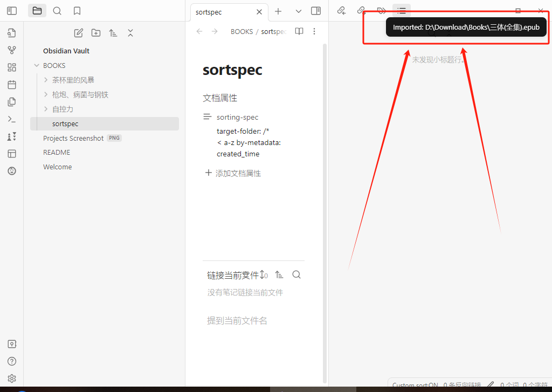
Task: Open the vault switcher icon
Action: point(12,344)
